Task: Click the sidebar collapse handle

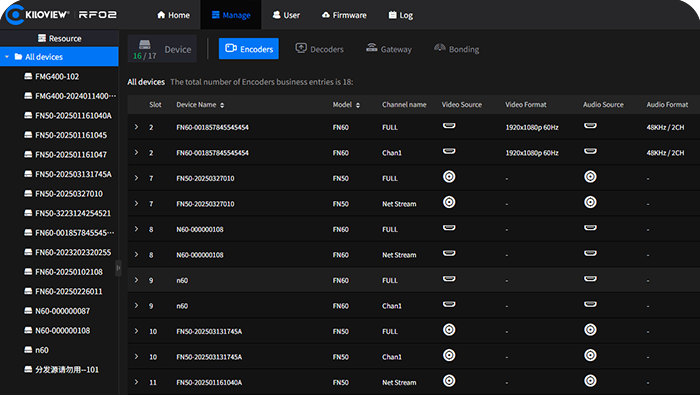Action: 118,268
